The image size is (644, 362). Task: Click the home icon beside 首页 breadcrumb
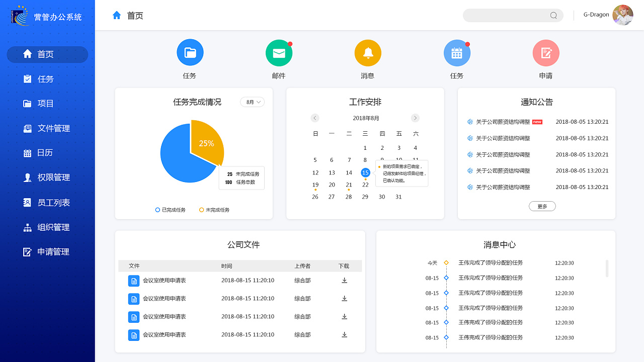117,15
